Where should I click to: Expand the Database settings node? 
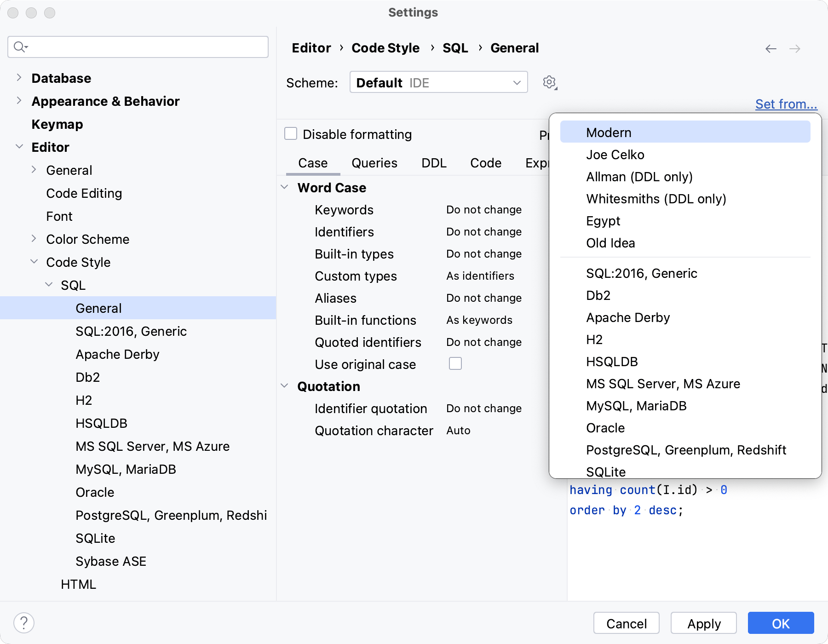click(x=19, y=78)
